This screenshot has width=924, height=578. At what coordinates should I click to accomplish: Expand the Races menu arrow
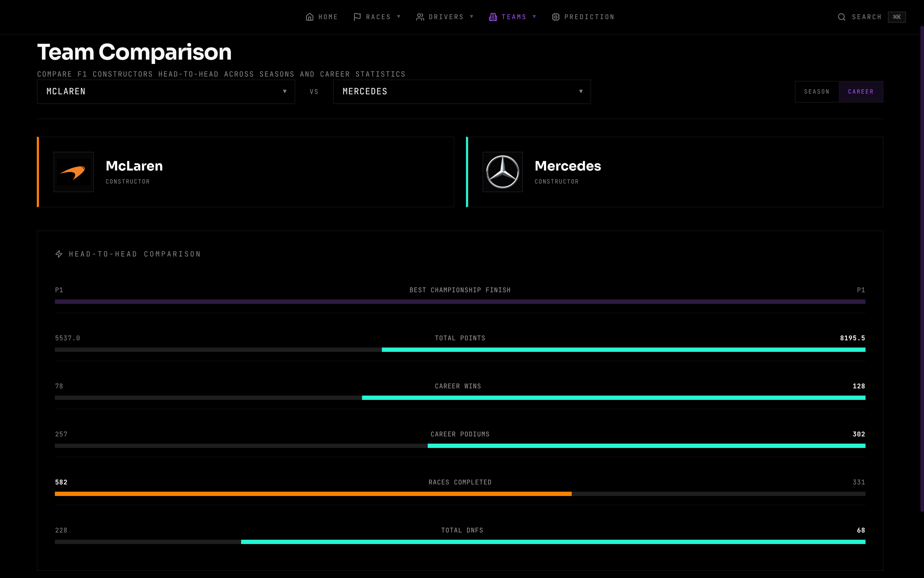(398, 17)
